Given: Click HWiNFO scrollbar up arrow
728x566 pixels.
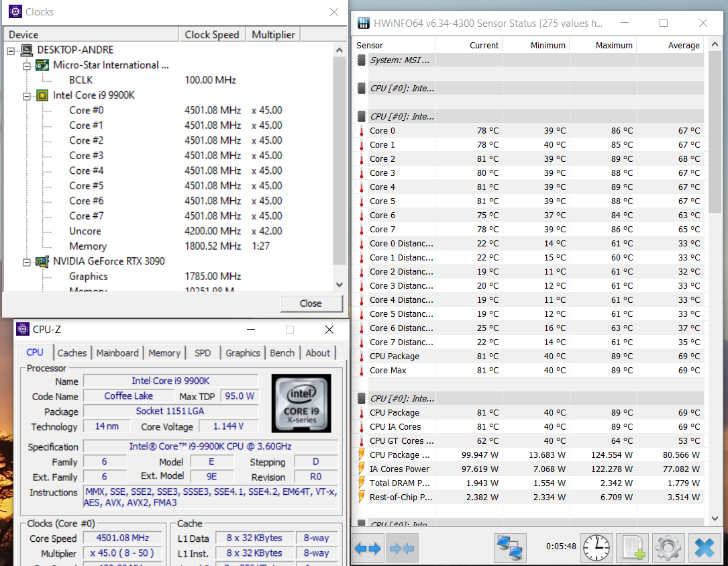Looking at the screenshot, I should (715, 44).
